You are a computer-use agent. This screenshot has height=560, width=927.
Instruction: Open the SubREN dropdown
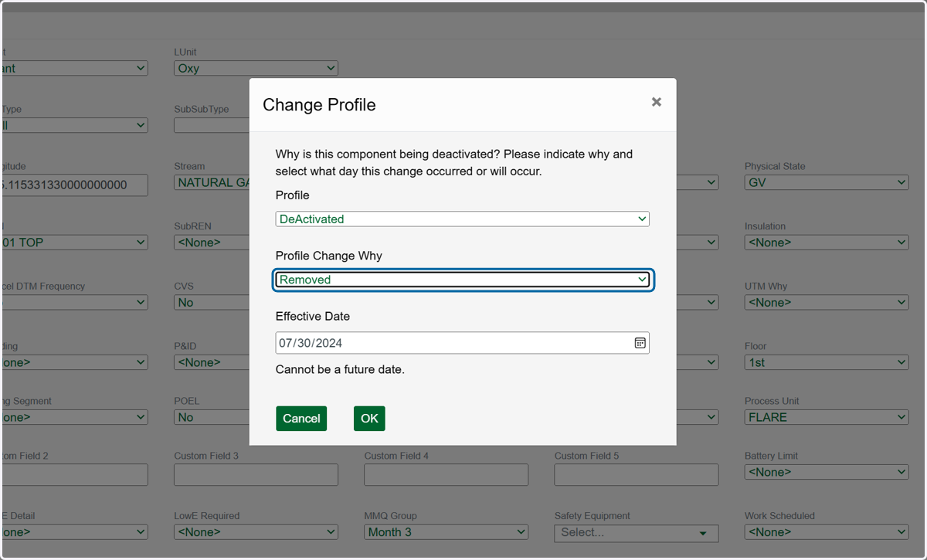coord(211,243)
